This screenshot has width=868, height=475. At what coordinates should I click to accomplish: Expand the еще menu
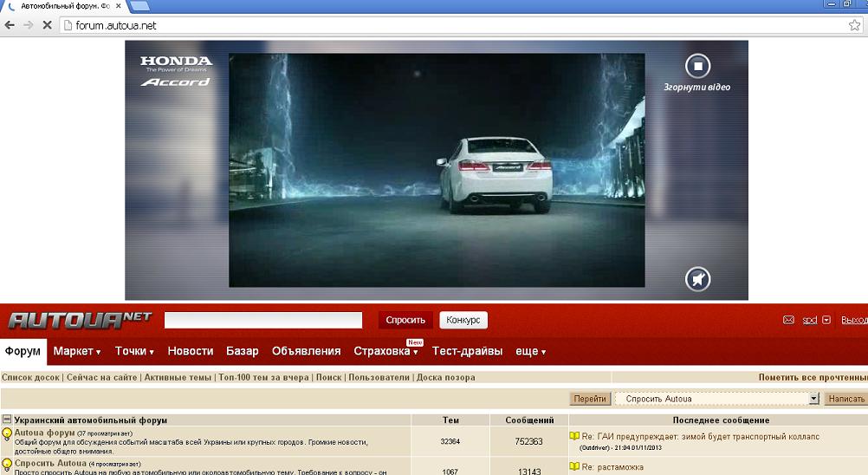pos(530,351)
